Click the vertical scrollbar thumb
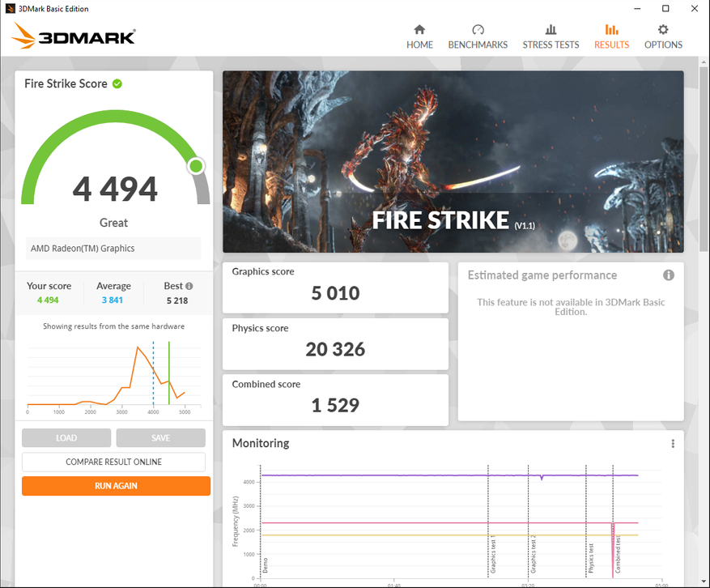The height and width of the screenshot is (588, 710). [704, 159]
